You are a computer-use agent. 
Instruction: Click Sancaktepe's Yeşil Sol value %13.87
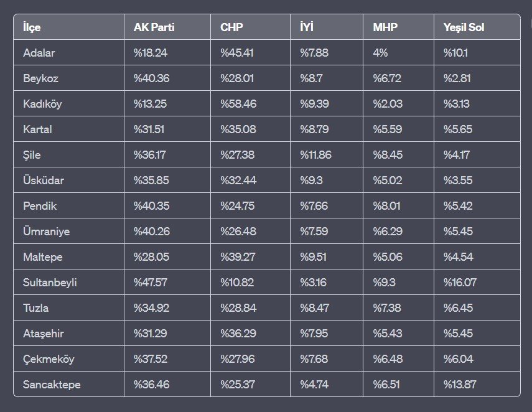460,385
